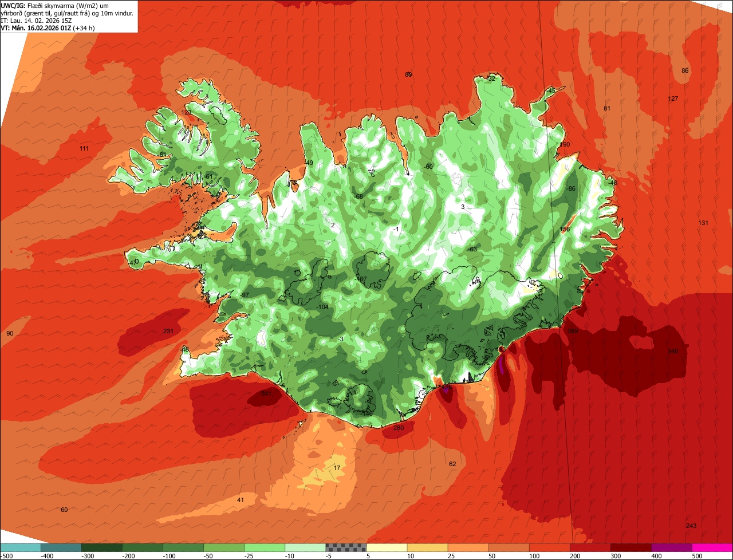Click the map value 86 in the northeast ocean
The width and height of the screenshot is (733, 560).
pyautogui.click(x=685, y=70)
